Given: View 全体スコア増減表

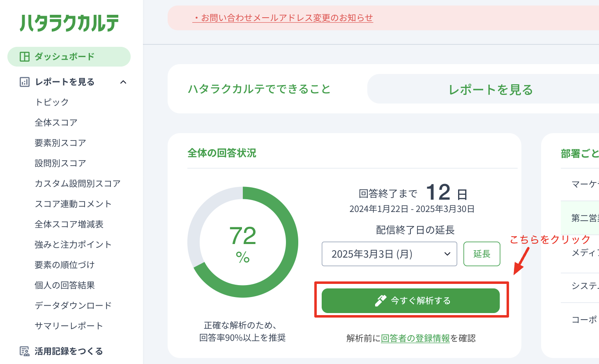Looking at the screenshot, I should coord(69,224).
